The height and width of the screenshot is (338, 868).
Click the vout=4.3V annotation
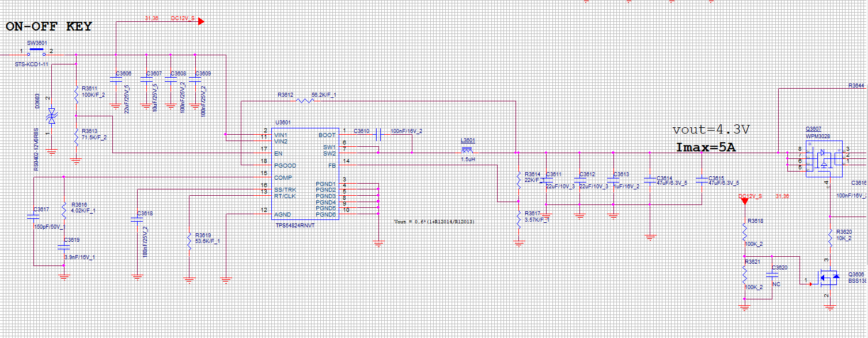pyautogui.click(x=711, y=130)
